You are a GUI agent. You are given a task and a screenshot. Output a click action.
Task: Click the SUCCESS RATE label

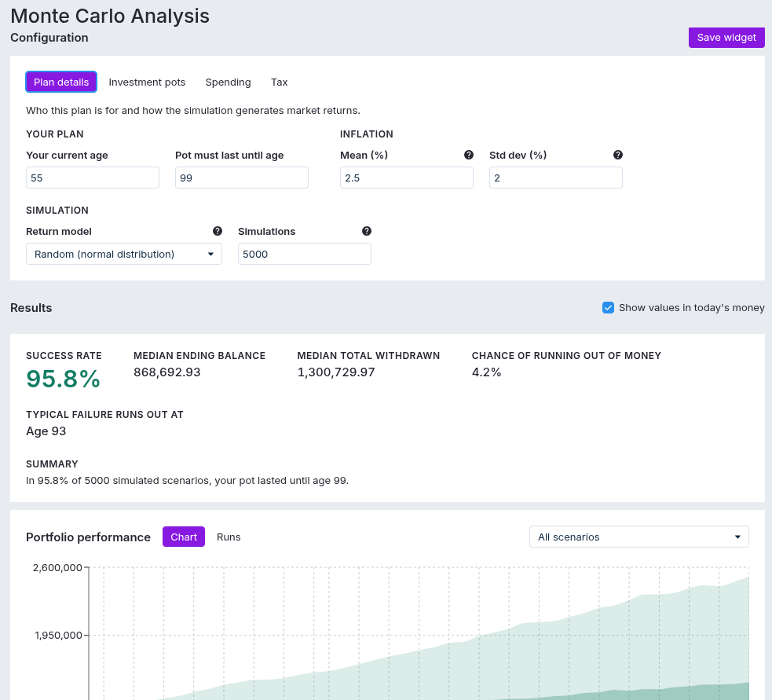[64, 356]
